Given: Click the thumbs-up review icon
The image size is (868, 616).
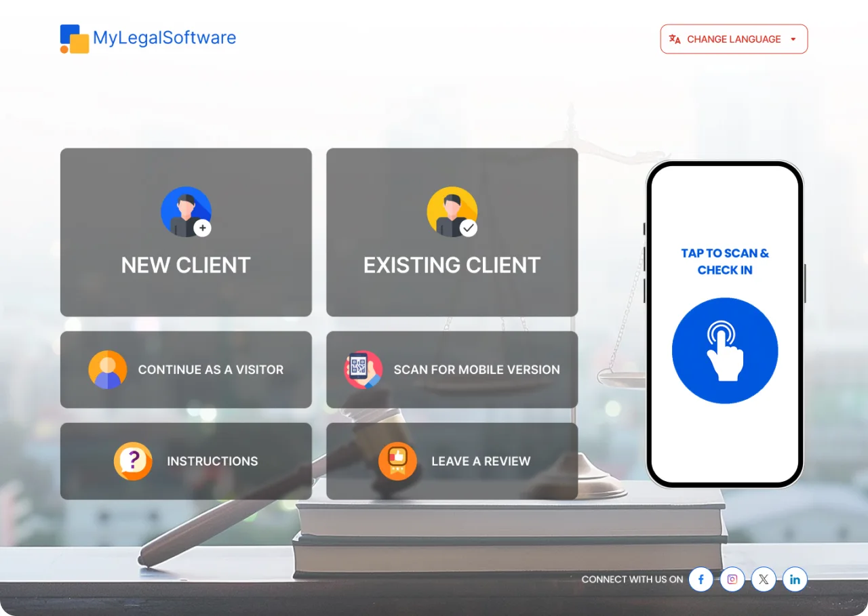Looking at the screenshot, I should [x=397, y=461].
